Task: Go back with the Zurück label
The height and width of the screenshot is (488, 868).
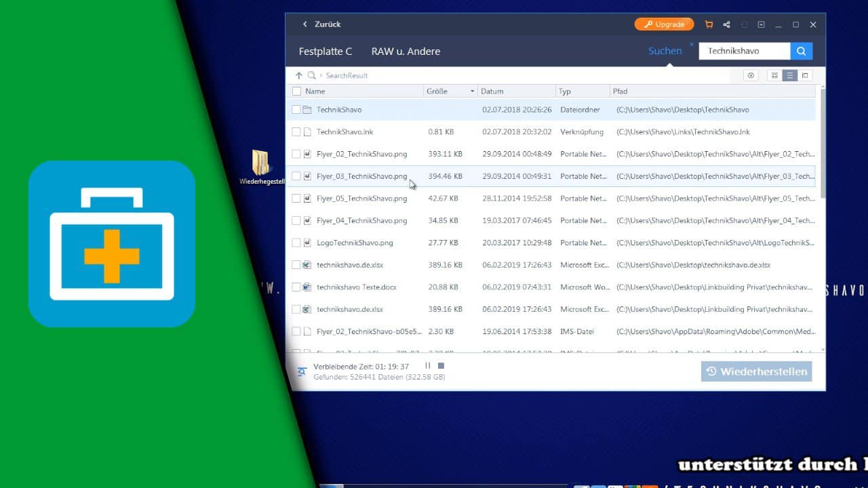Action: [328, 24]
